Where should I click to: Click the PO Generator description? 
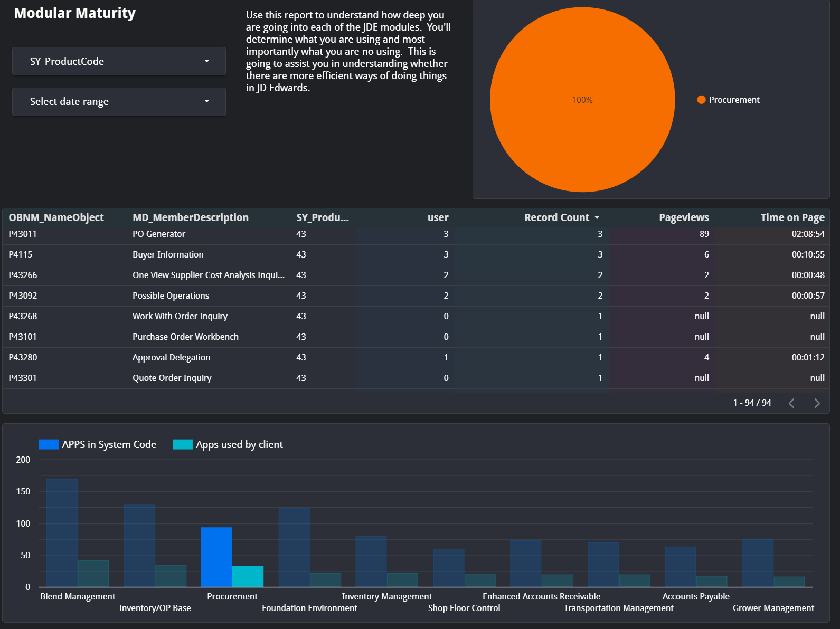pos(159,234)
